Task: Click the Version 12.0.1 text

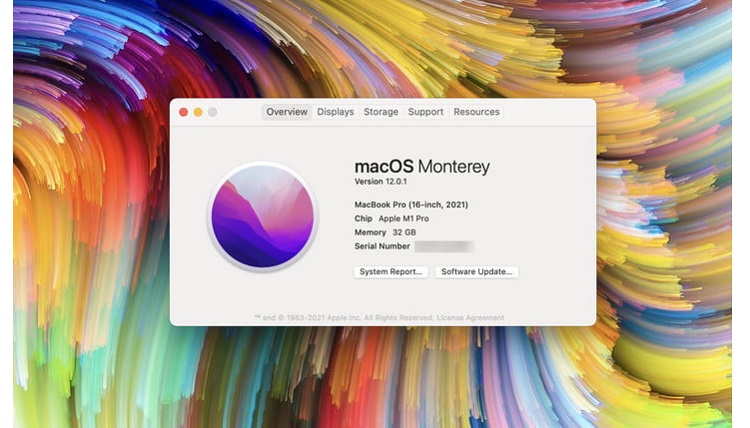Action: coord(383,182)
